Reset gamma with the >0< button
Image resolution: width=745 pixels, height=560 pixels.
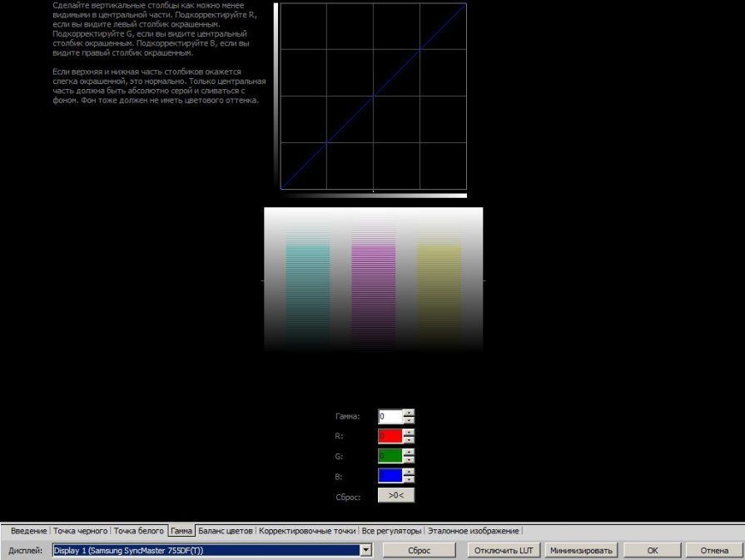tap(396, 495)
